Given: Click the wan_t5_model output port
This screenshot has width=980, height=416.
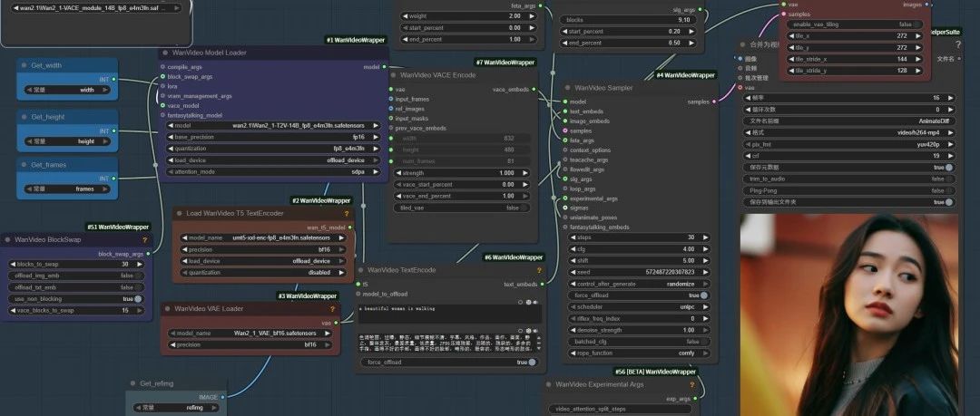Looking at the screenshot, I should pos(350,227).
